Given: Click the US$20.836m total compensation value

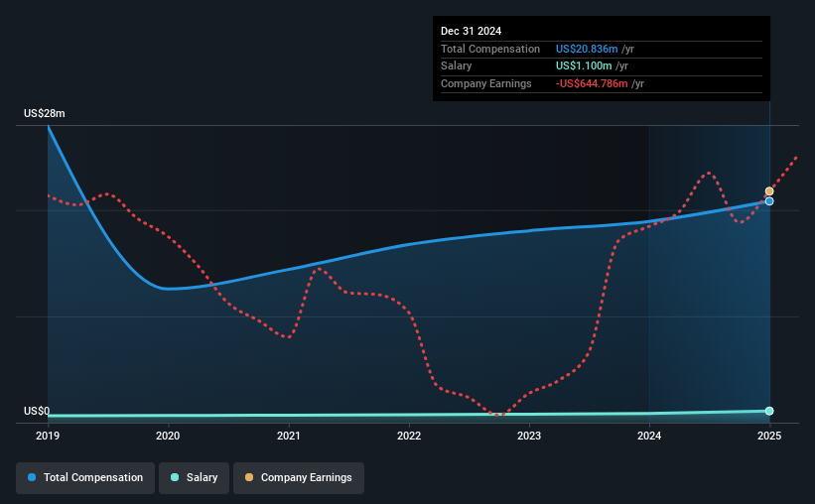Looking at the screenshot, I should [x=587, y=49].
